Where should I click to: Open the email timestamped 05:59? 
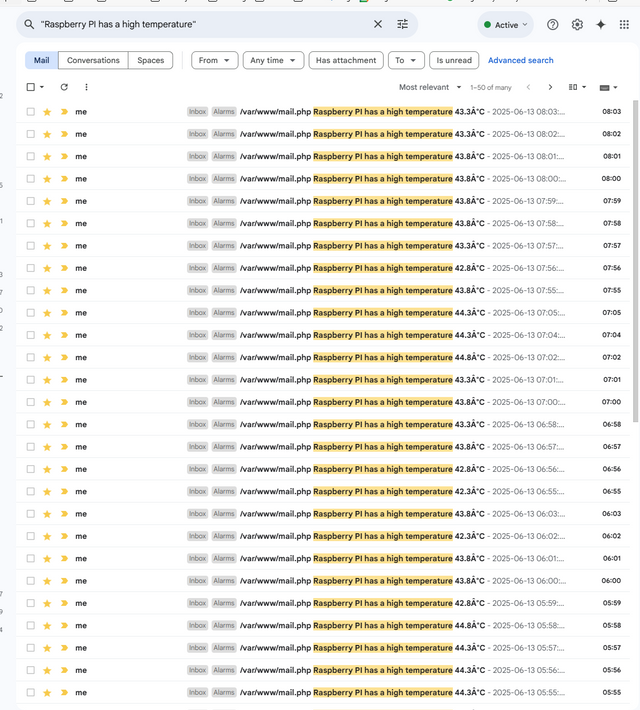[x=323, y=603]
